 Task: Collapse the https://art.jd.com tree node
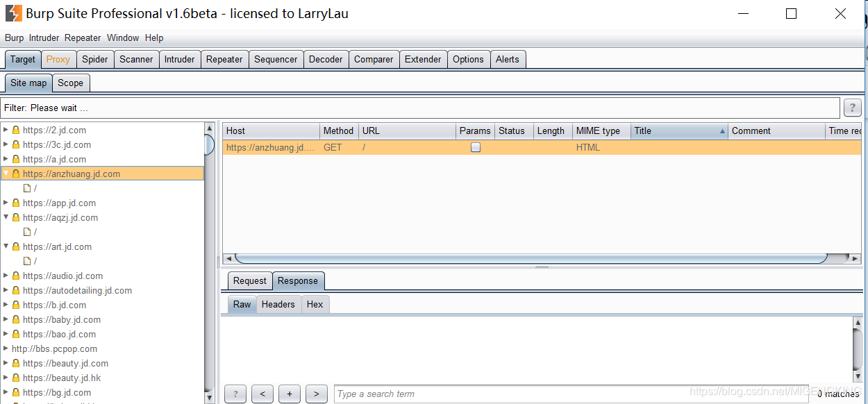(x=6, y=246)
